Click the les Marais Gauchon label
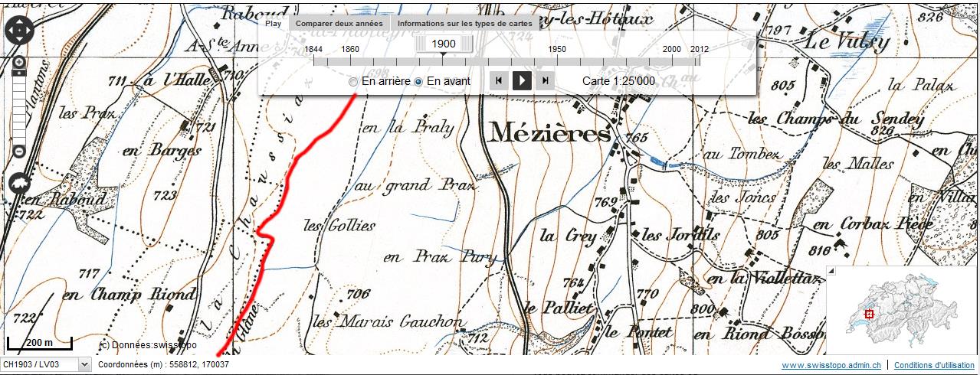 pos(387,320)
